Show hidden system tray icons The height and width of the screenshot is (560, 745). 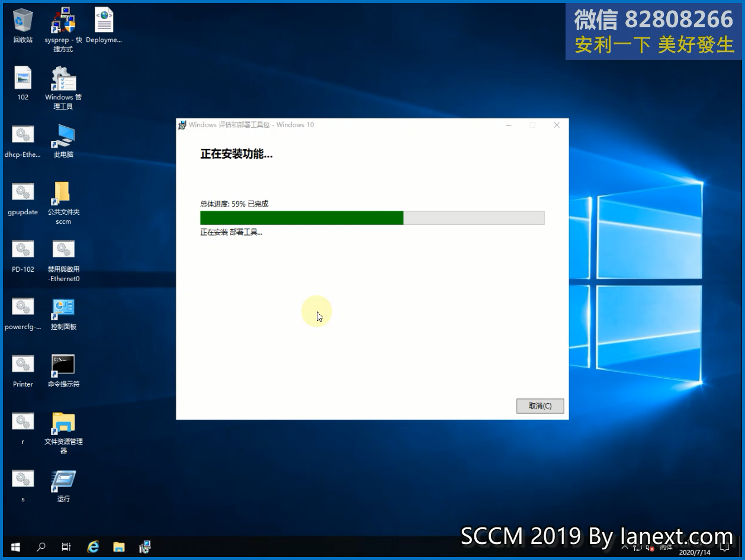point(624,548)
